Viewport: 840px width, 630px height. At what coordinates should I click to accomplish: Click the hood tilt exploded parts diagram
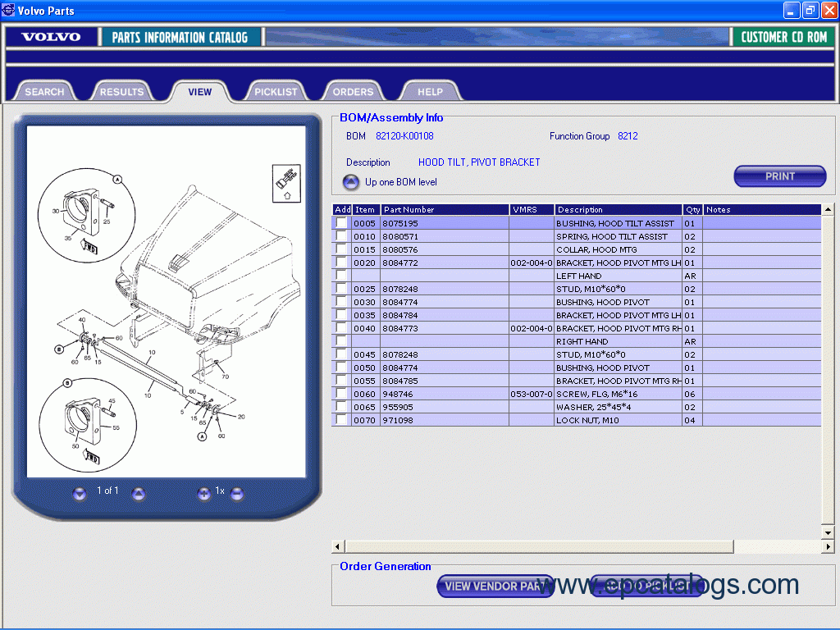click(x=166, y=302)
